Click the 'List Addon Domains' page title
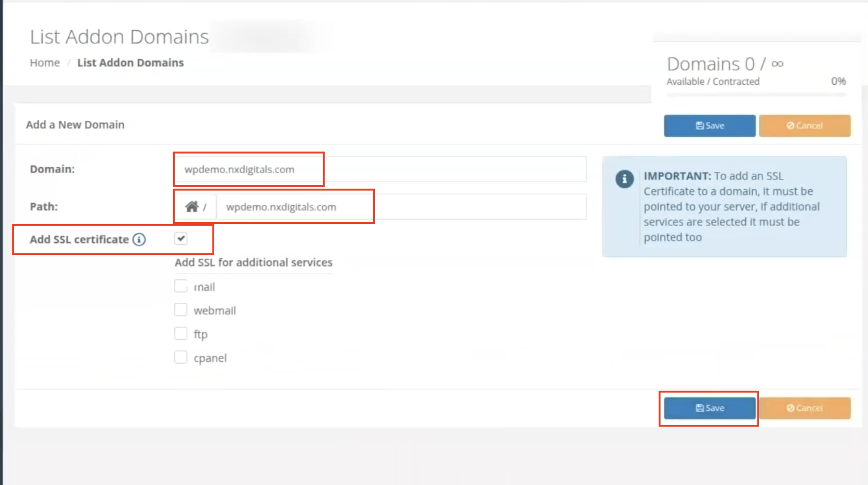Viewport: 868px width, 485px height. 119,37
